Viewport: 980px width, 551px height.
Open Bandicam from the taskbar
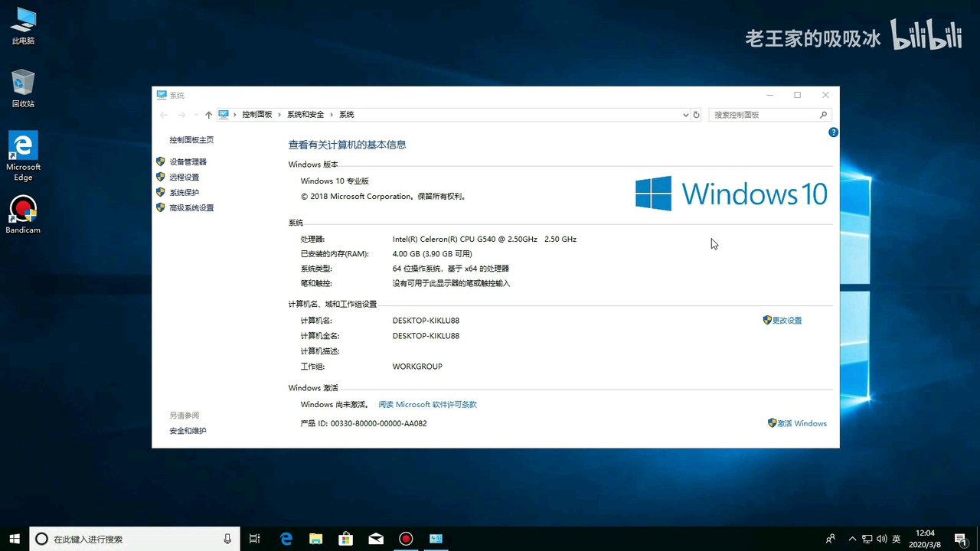(x=406, y=539)
